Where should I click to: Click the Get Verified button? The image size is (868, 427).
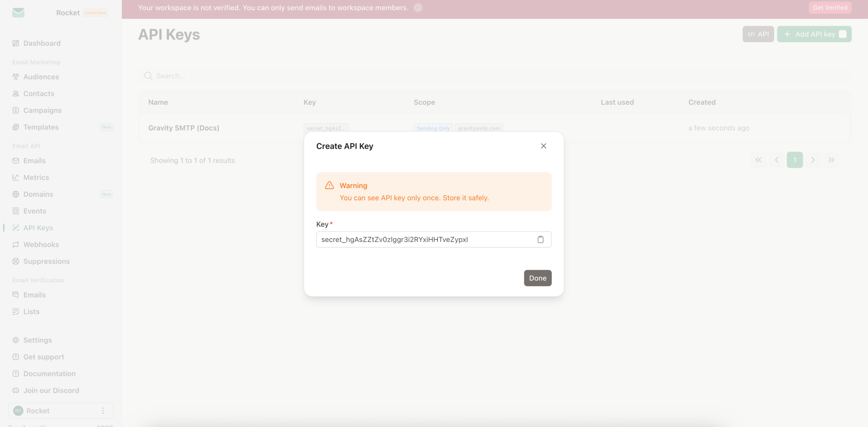tap(830, 8)
